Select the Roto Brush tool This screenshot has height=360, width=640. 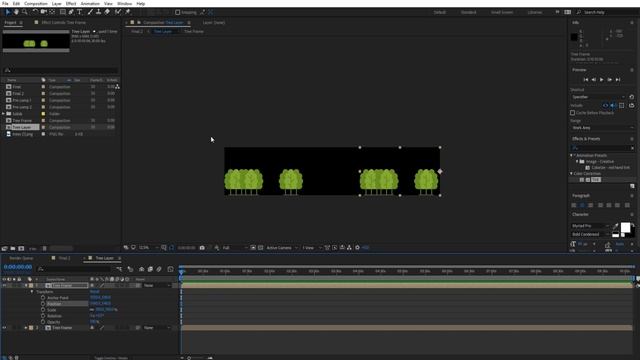(118, 12)
